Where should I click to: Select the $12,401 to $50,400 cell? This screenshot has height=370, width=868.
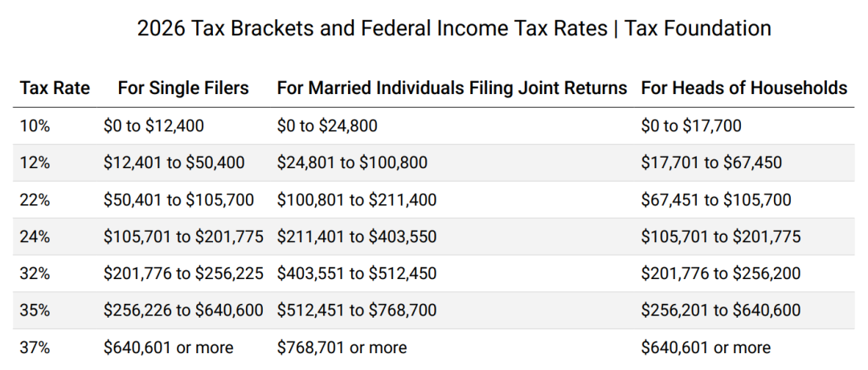click(174, 162)
